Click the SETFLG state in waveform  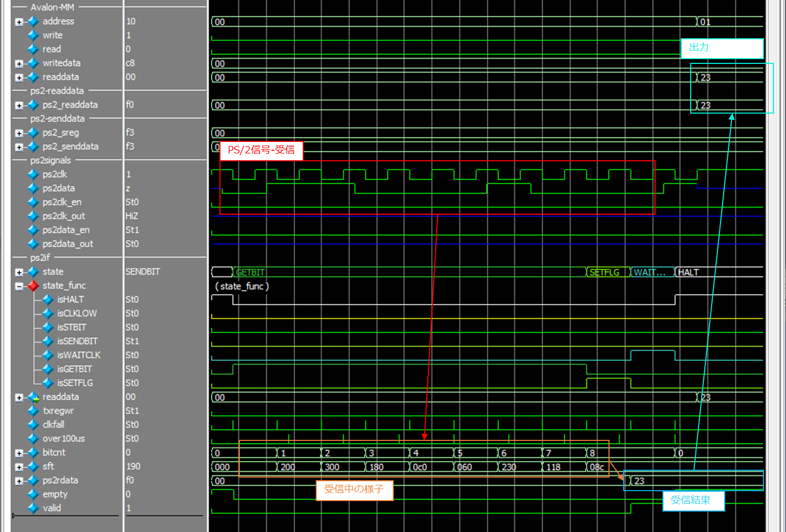[x=604, y=272]
